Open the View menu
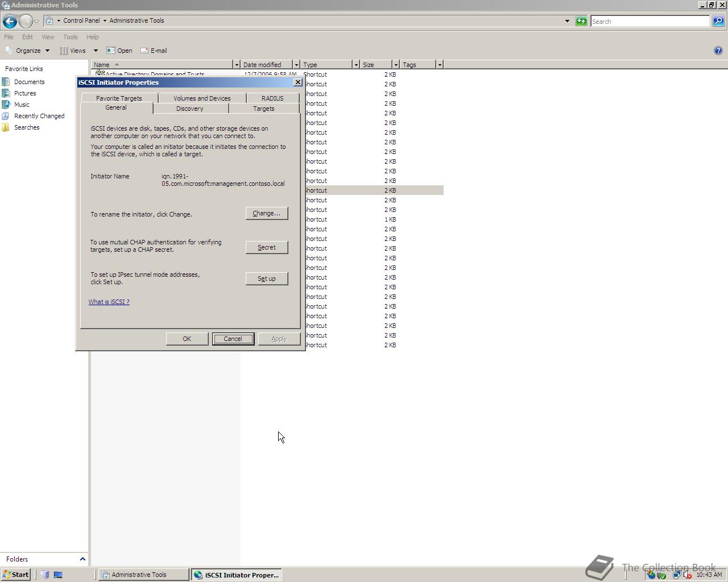728x582 pixels. [48, 37]
